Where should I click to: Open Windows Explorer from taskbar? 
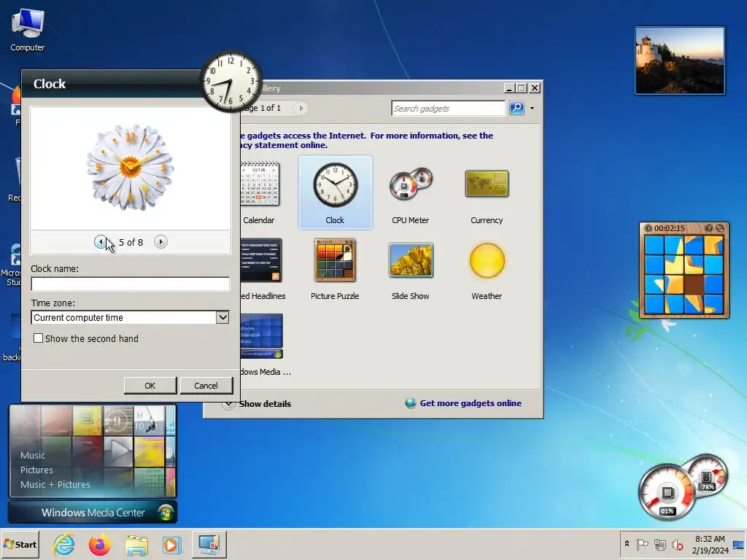pyautogui.click(x=136, y=545)
